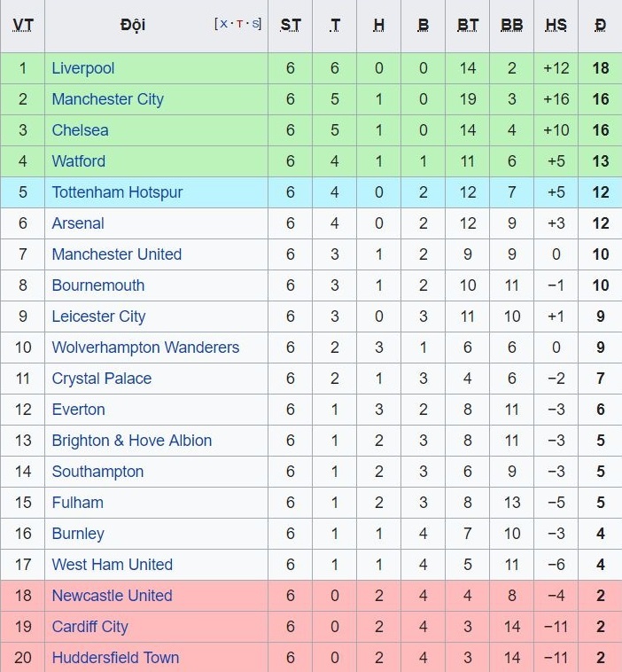Click the HS goal difference header
The width and height of the screenshot is (622, 672).
coord(556,25)
